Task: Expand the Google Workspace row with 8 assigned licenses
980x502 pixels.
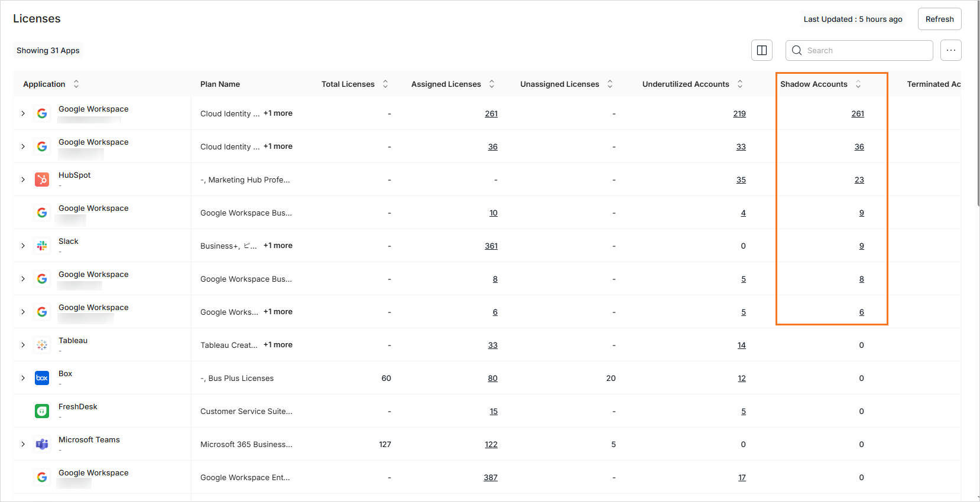Action: point(23,279)
